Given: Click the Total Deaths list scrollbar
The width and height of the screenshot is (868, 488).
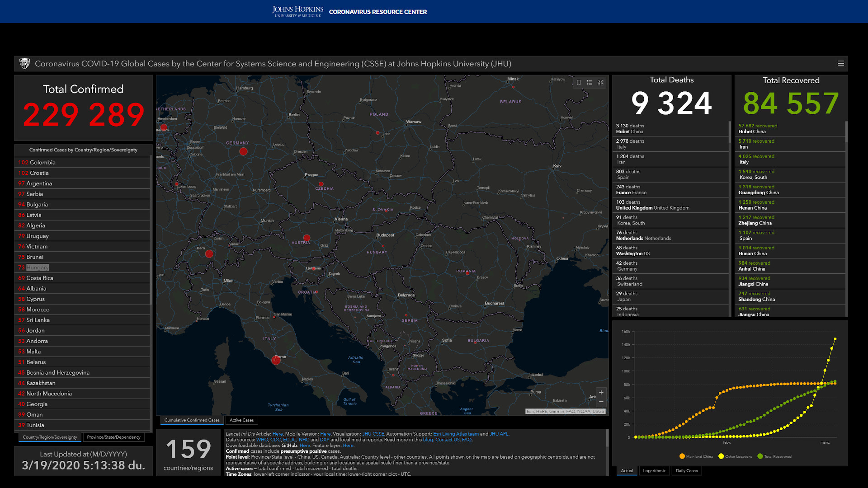Looking at the screenshot, I should click(x=729, y=132).
